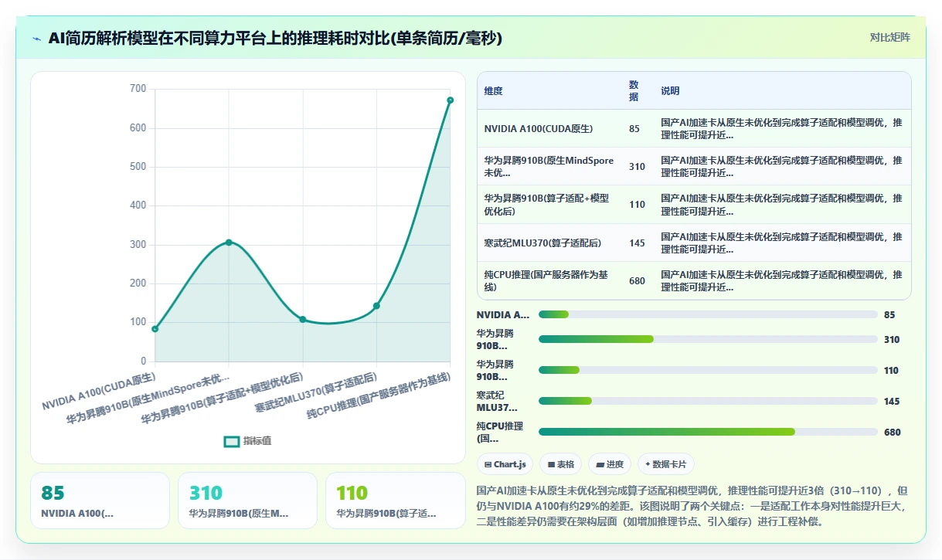
Task: Click the 寒武纪MLU37 progress bar with value 145
Action: click(708, 401)
